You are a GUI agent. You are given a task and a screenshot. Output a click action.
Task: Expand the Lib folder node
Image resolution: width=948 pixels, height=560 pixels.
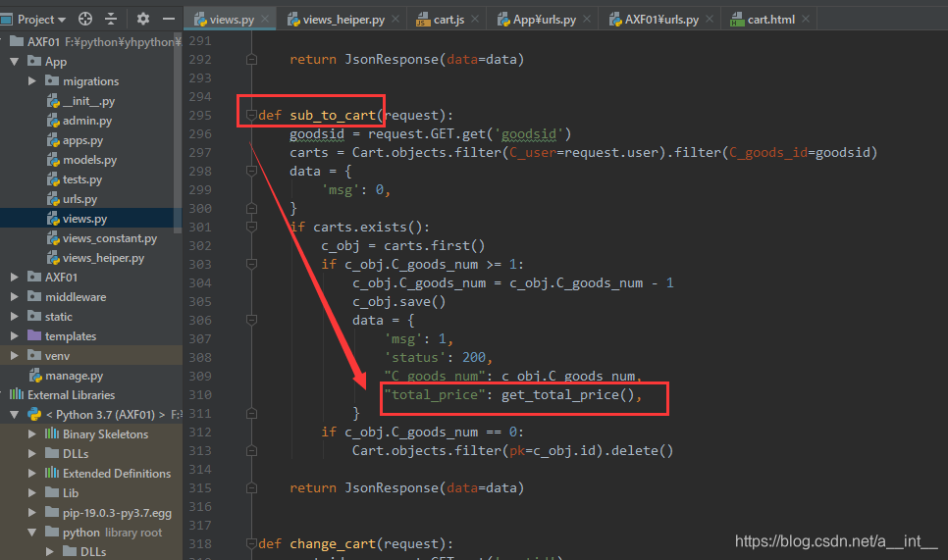tap(32, 493)
